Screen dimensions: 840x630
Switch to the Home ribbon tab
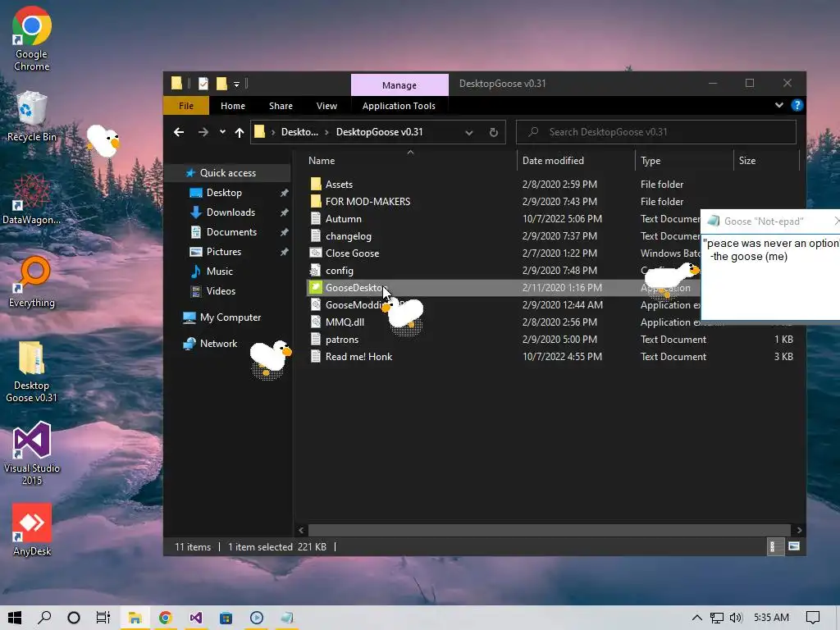[233, 106]
